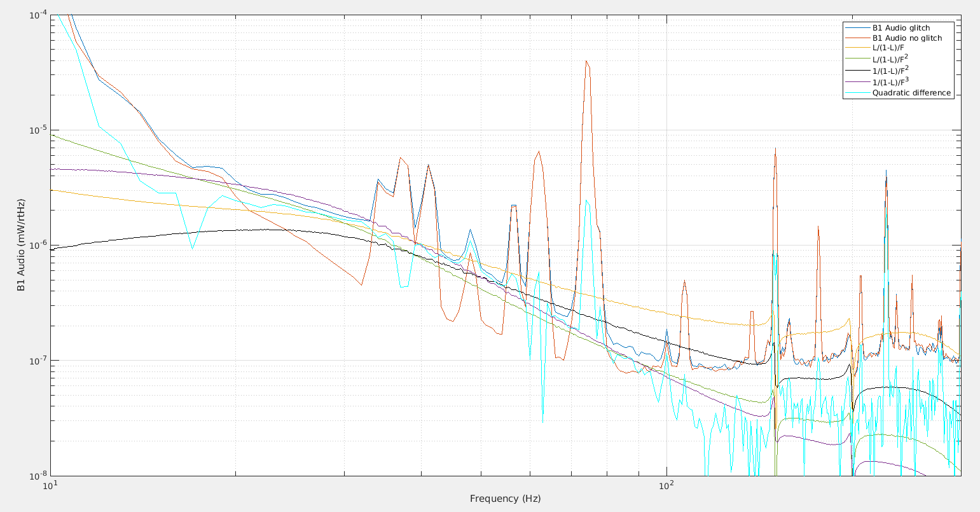The image size is (980, 512).
Task: Click the 'L/(1-L)/F' legend label
Action: (x=889, y=48)
